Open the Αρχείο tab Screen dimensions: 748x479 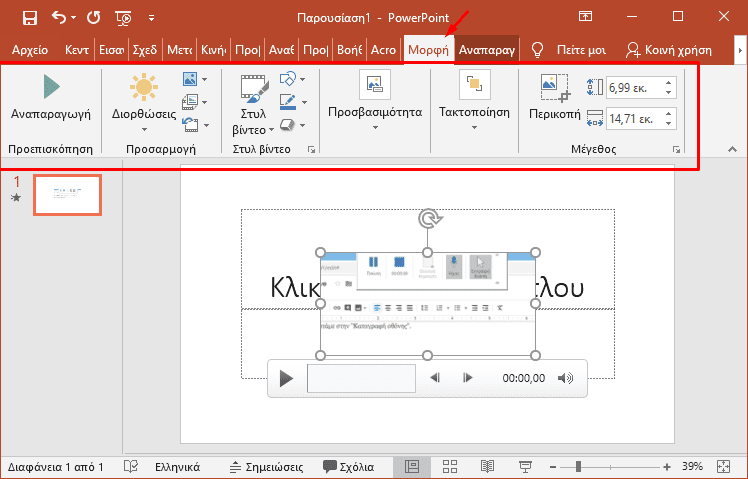coord(30,50)
